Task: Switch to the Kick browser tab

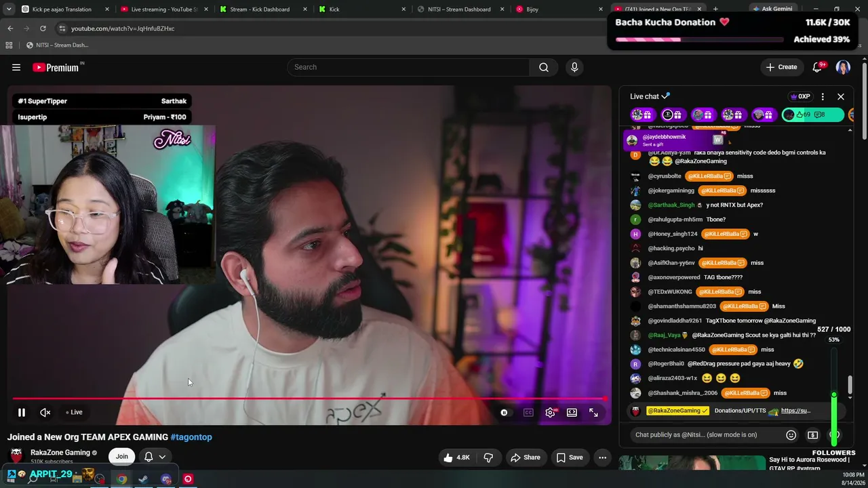Action: [363, 9]
